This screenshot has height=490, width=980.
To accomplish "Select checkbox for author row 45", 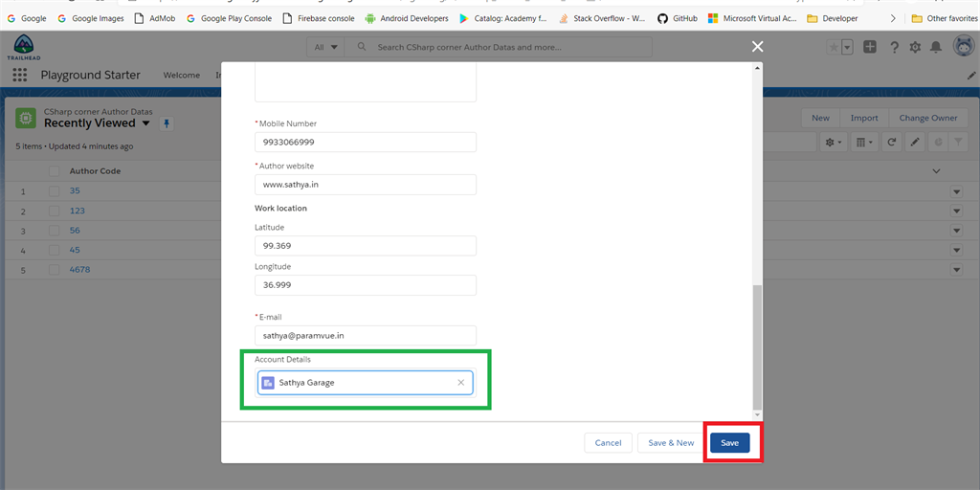I will pos(55,250).
